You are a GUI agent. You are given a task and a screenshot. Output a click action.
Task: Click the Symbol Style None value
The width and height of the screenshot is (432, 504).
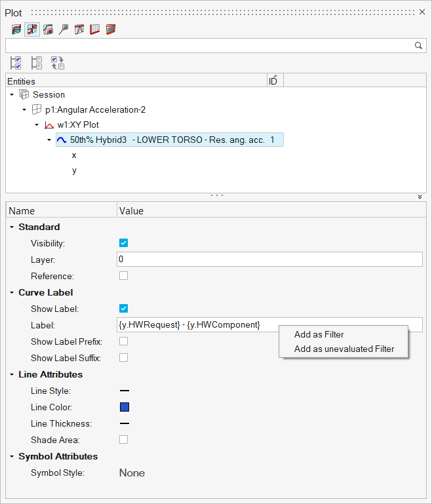tap(132, 473)
